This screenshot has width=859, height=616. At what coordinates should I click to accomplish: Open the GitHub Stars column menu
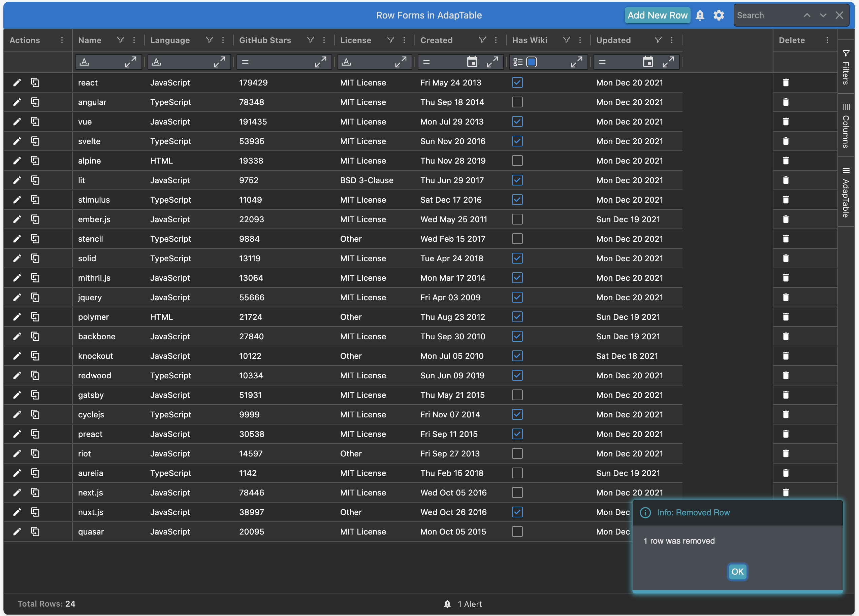point(324,40)
